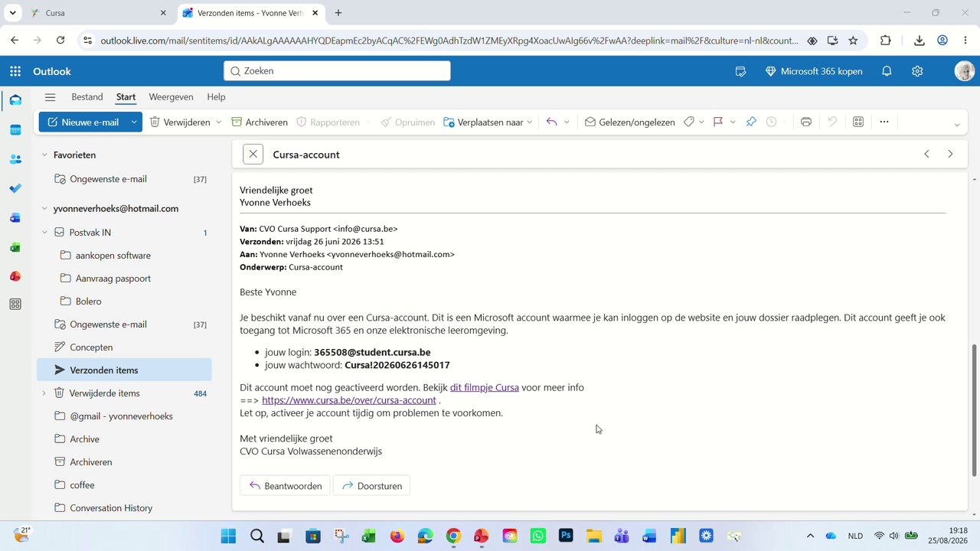
Task: Collapse the yvonneverhoeks@hotmail.com account tree
Action: pos(44,208)
